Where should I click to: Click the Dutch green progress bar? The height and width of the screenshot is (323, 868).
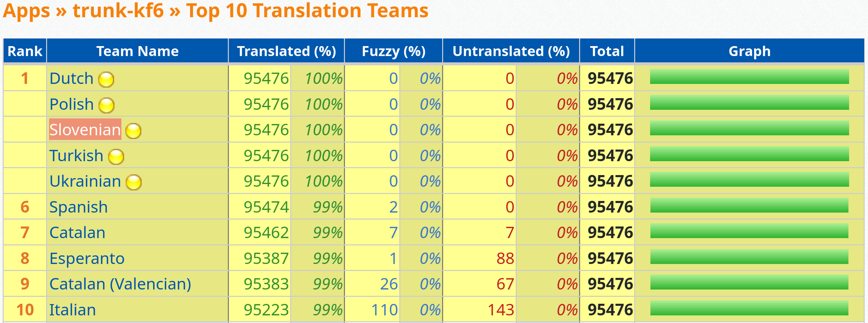(x=749, y=77)
